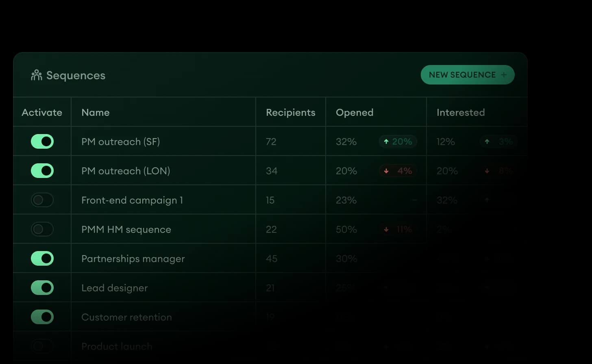The width and height of the screenshot is (592, 364).
Task: Open the Lead designer sequence
Action: 114,288
